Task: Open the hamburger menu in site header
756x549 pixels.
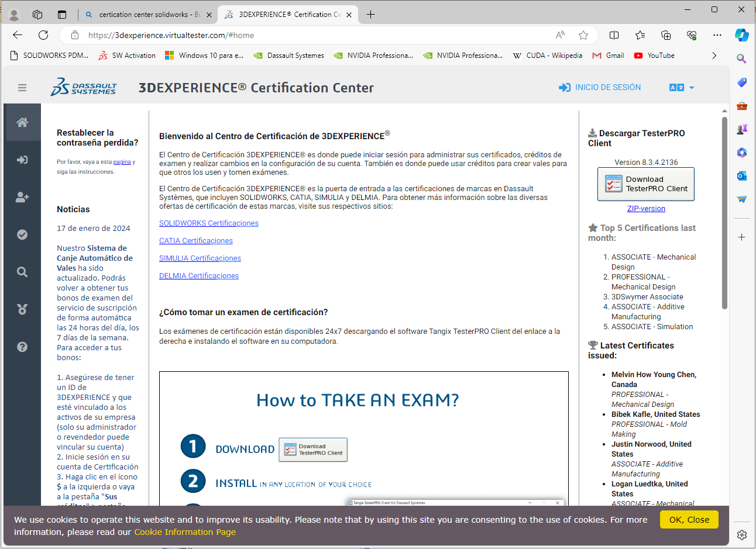Action: click(x=22, y=88)
